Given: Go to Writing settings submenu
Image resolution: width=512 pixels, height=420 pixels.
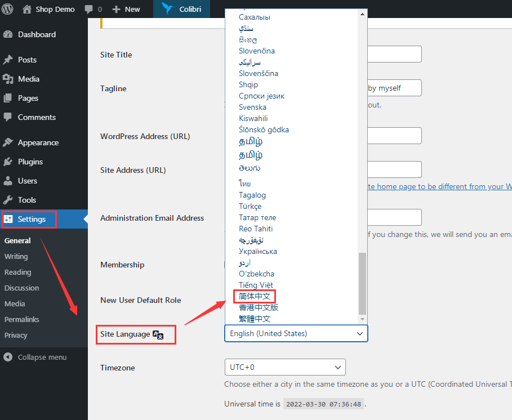Looking at the screenshot, I should pos(16,257).
